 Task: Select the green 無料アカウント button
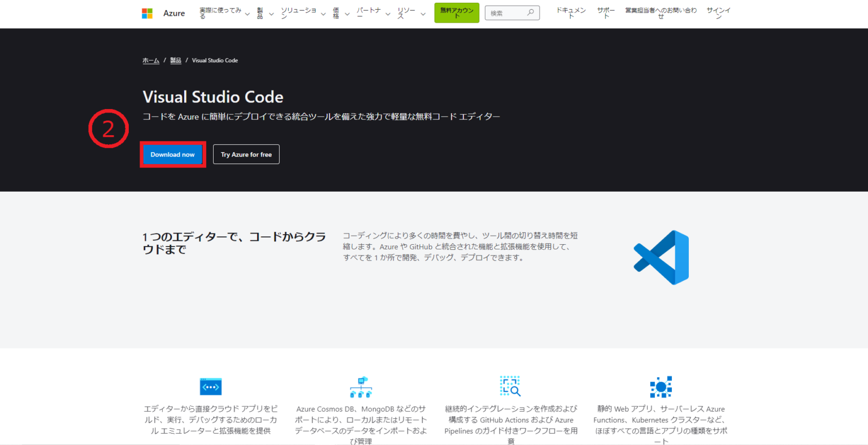(457, 12)
